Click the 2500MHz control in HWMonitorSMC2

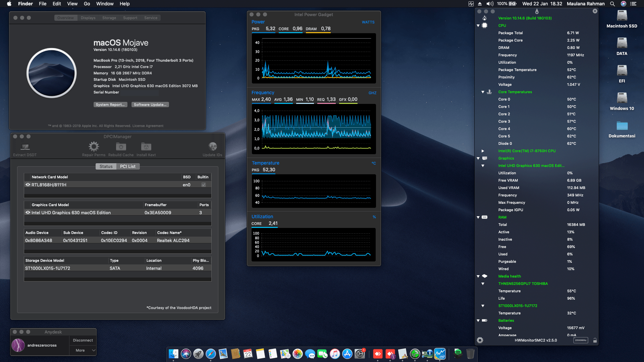point(580,340)
